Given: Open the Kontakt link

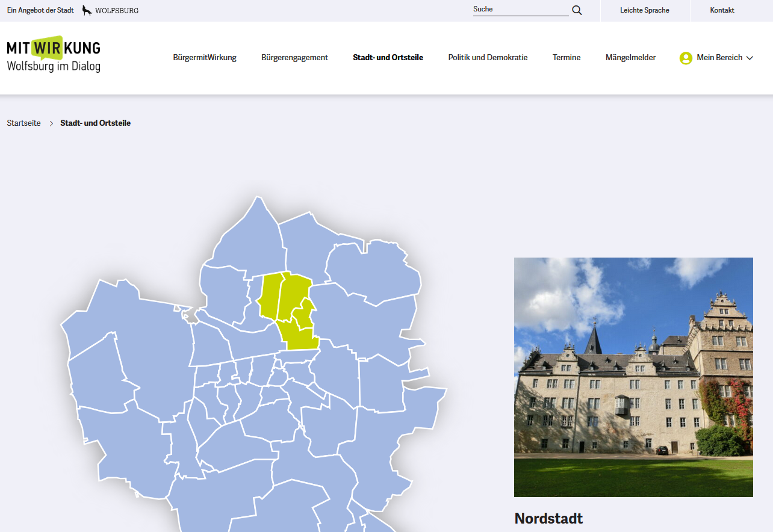Looking at the screenshot, I should (x=722, y=10).
